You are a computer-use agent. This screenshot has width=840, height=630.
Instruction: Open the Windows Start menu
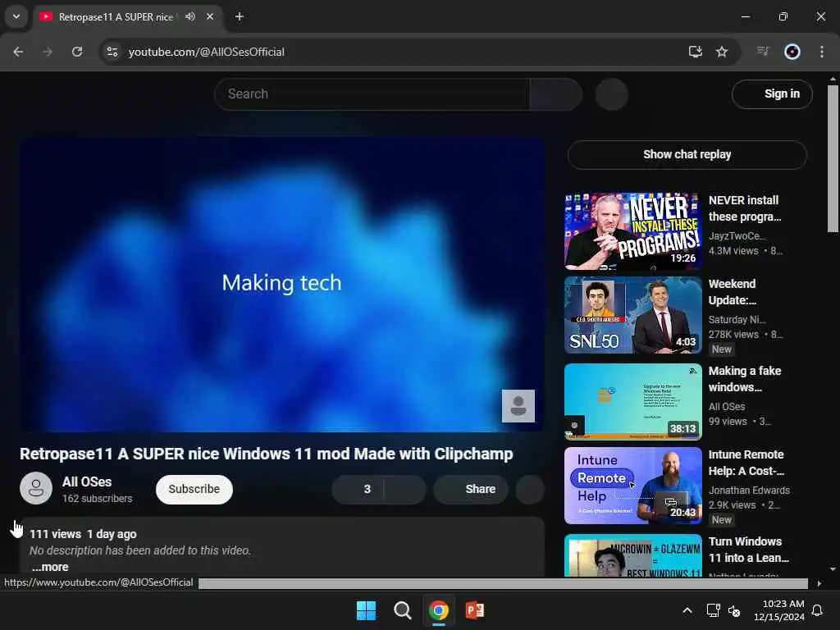[367, 610]
